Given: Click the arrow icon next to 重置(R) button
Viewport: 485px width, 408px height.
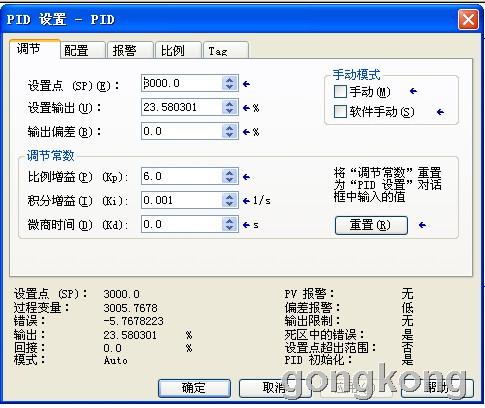Looking at the screenshot, I should click(x=422, y=225).
